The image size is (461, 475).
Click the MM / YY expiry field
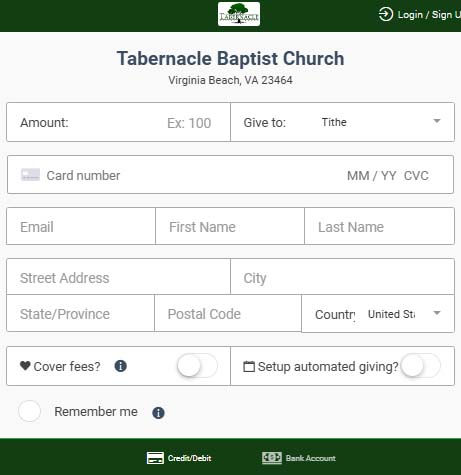click(x=371, y=175)
